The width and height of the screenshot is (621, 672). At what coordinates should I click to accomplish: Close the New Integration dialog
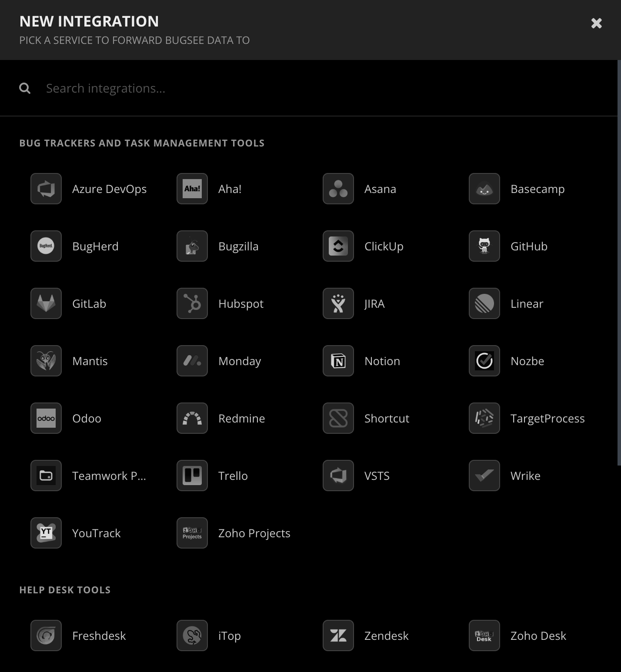597,23
